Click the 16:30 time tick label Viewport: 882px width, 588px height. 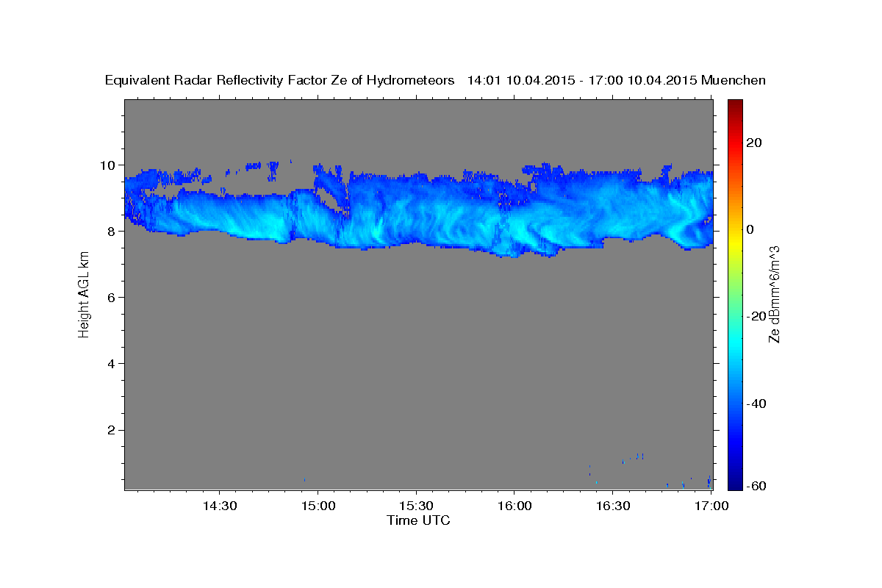tap(613, 506)
